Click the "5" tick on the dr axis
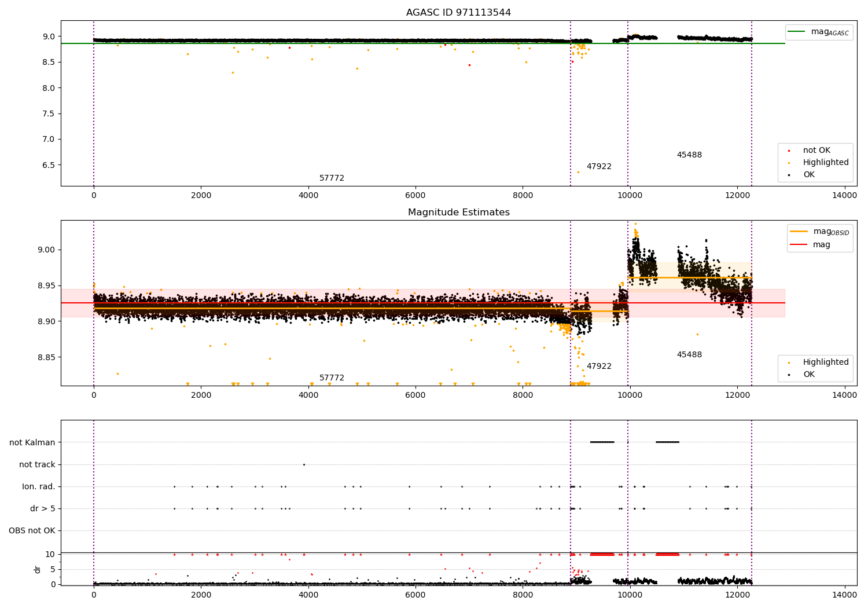The image size is (868, 608). pyautogui.click(x=53, y=570)
